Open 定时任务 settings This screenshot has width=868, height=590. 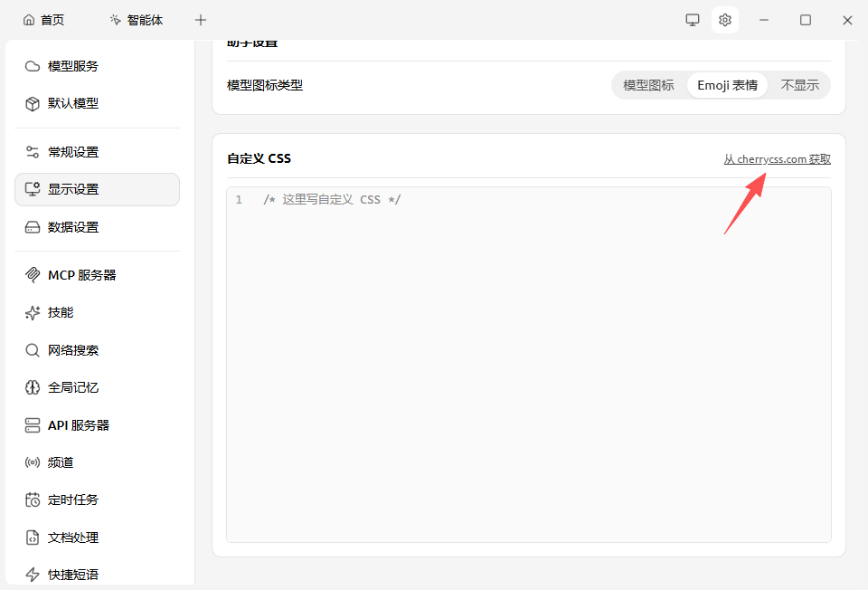98,500
